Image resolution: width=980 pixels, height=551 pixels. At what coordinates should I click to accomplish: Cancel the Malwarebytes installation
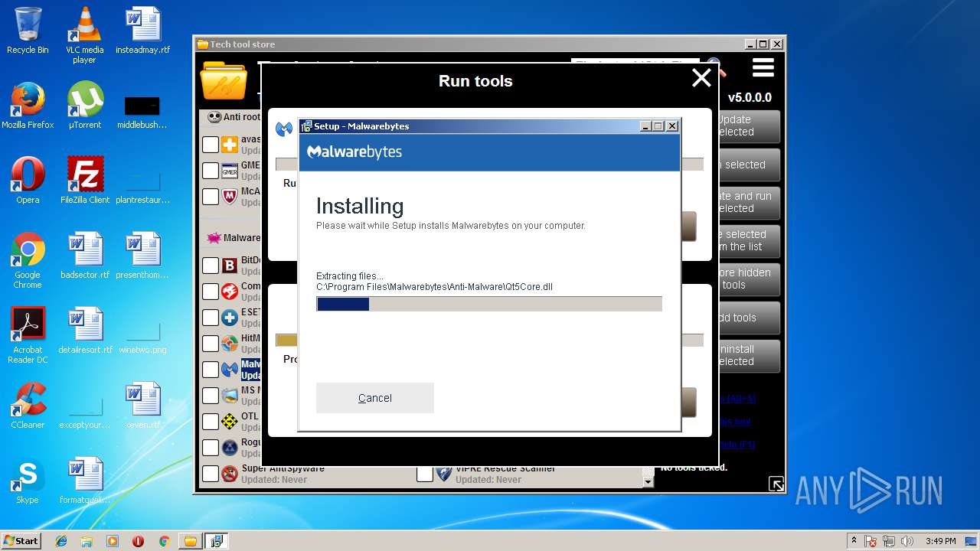(x=375, y=398)
